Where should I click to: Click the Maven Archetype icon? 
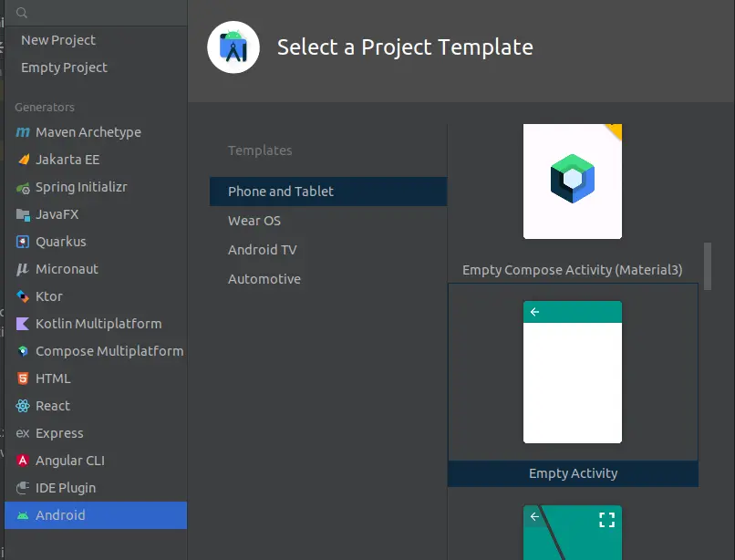click(x=23, y=132)
